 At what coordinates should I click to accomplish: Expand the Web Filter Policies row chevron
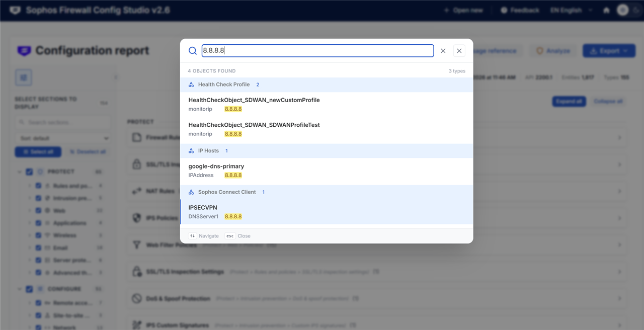619,245
